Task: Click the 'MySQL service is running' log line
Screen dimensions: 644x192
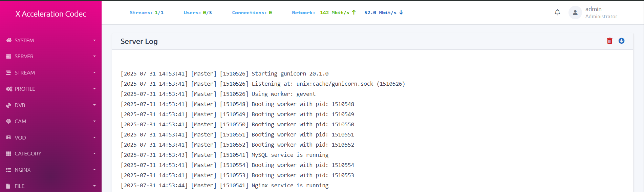Action: [224, 155]
